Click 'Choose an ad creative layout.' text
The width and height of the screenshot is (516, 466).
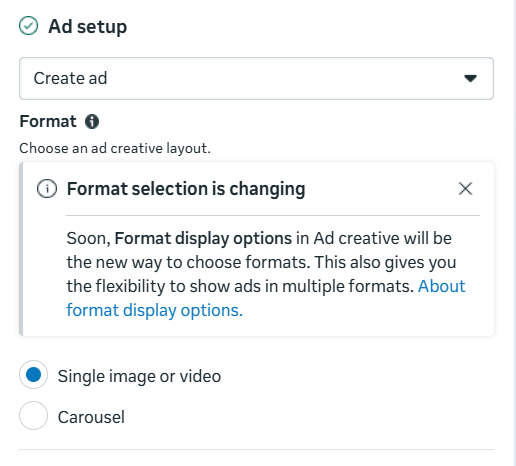pyautogui.click(x=115, y=148)
